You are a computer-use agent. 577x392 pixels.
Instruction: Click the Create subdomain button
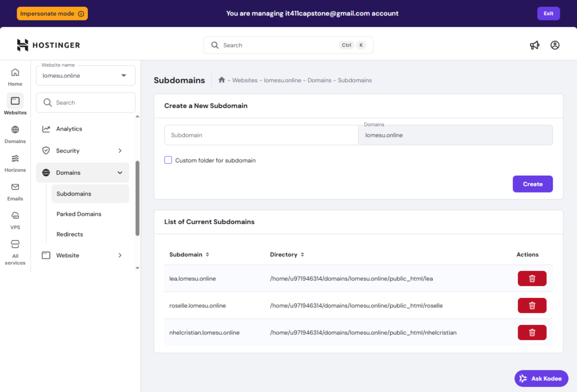point(532,184)
